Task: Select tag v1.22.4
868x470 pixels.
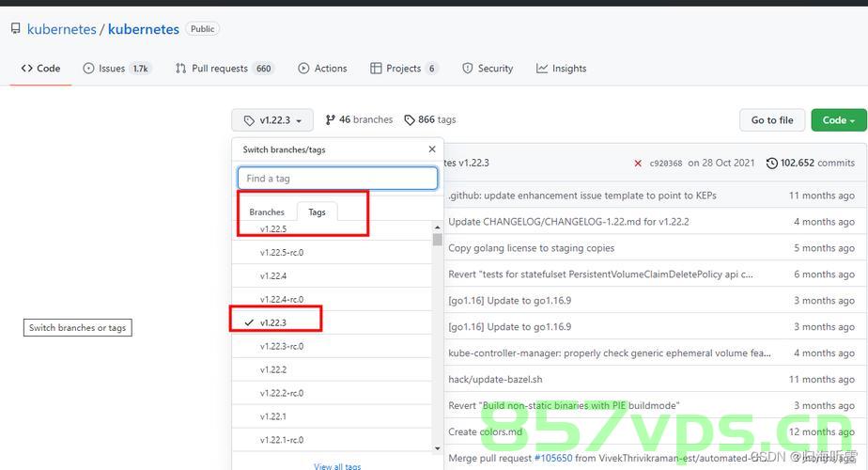Action: (332, 275)
